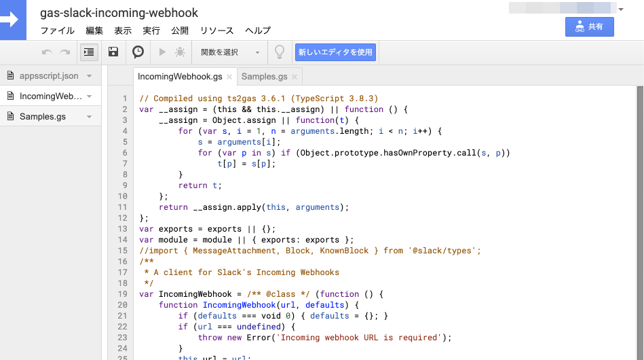The width and height of the screenshot is (644, 360).
Task: Click the Samples.gs sidebar file icon
Action: click(11, 116)
